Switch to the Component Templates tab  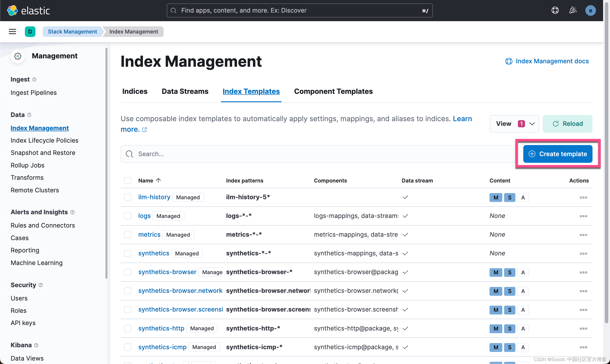[333, 91]
